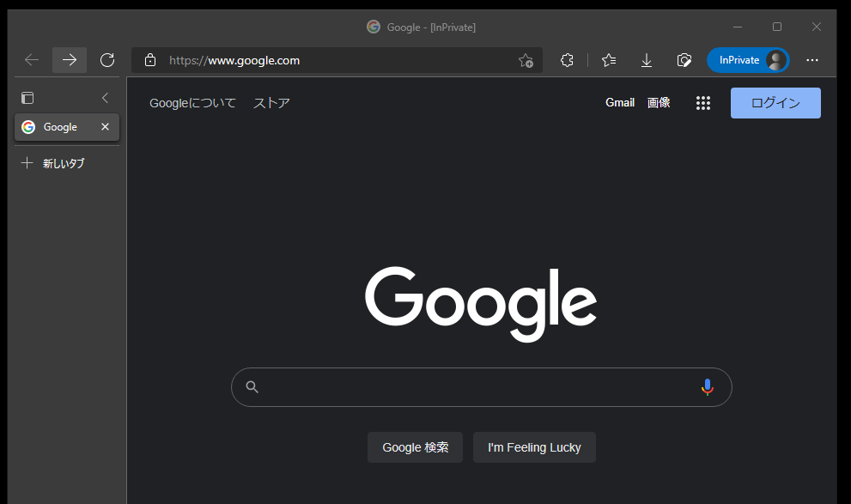
Task: Click the ログイン sign-in button
Action: [775, 102]
